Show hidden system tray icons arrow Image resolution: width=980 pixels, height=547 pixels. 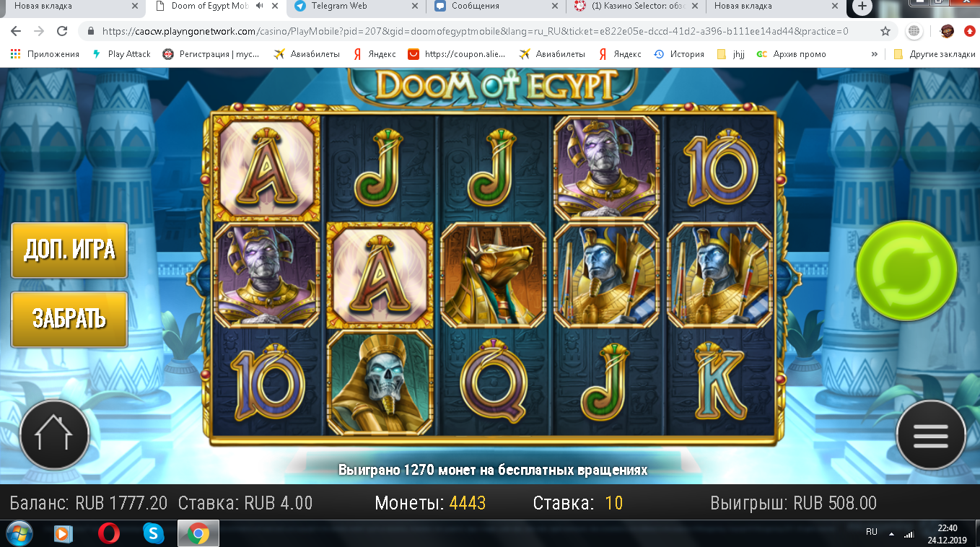891,534
